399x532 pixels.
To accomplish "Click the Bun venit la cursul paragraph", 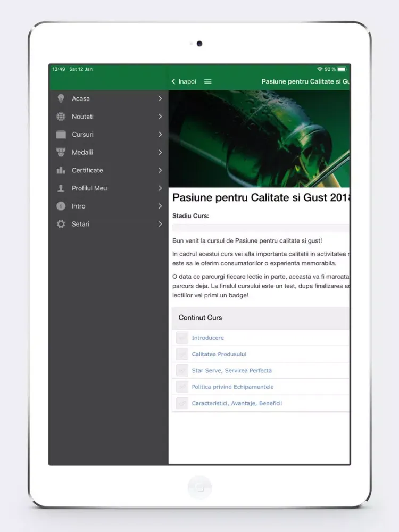I will [x=247, y=240].
